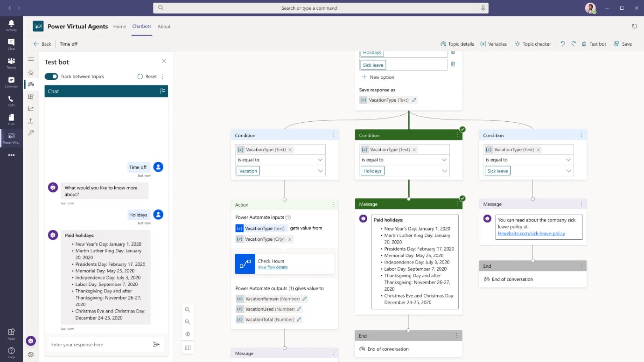This screenshot has height=362, width=644.
Task: Type in the response input field
Action: tap(98, 345)
